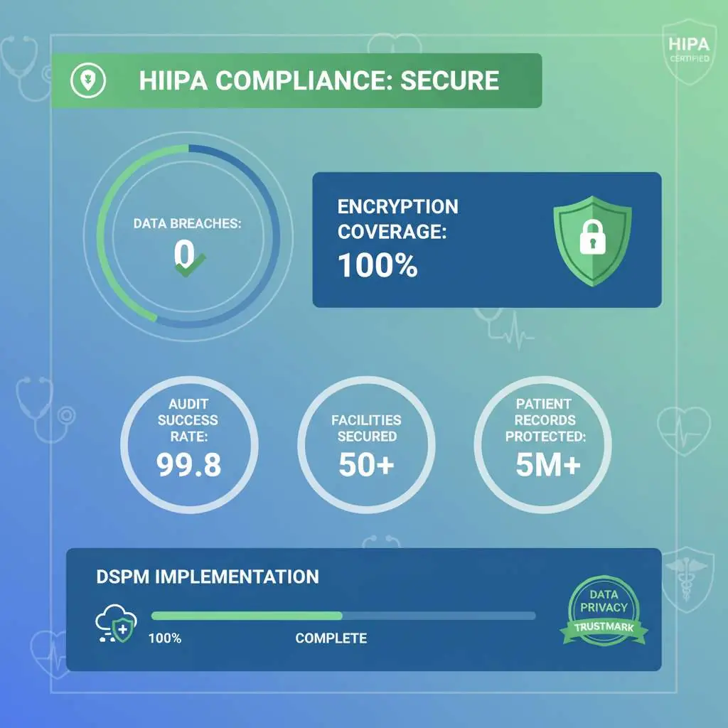Click the DATA BREACHES: label
The width and height of the screenshot is (728, 728).
point(188,223)
